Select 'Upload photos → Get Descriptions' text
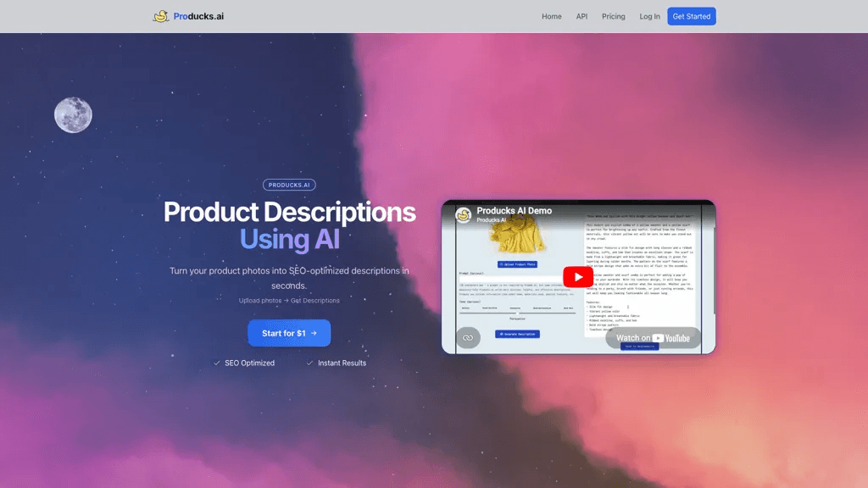Screen dimensions: 868x488 289,301
